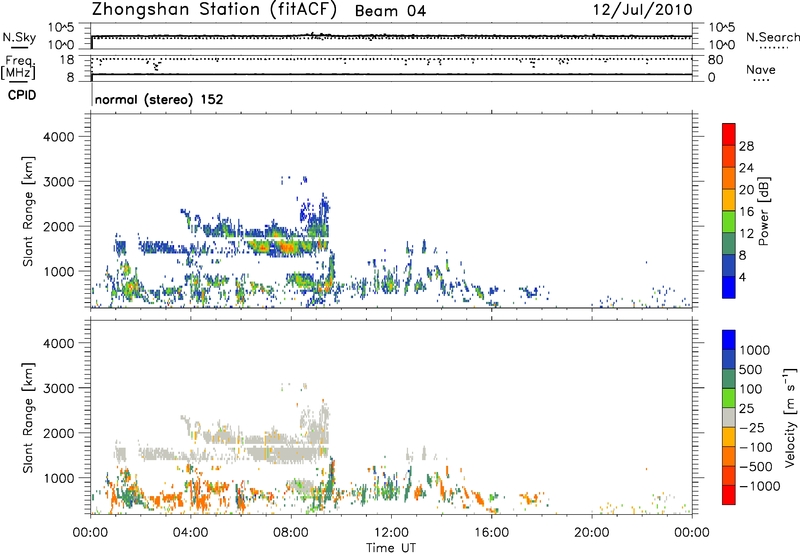The image size is (800, 554).
Task: Click the Beam 04 label
Action: (x=390, y=11)
